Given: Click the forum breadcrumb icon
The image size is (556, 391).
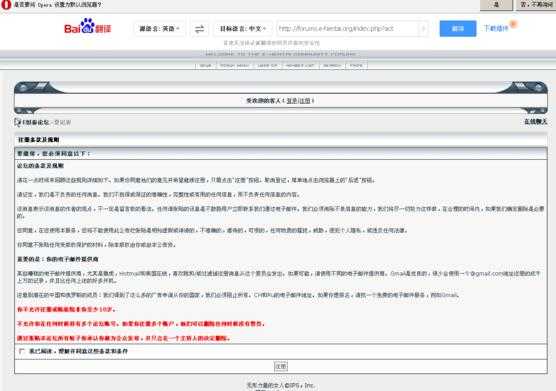Looking at the screenshot, I should click(17, 122).
